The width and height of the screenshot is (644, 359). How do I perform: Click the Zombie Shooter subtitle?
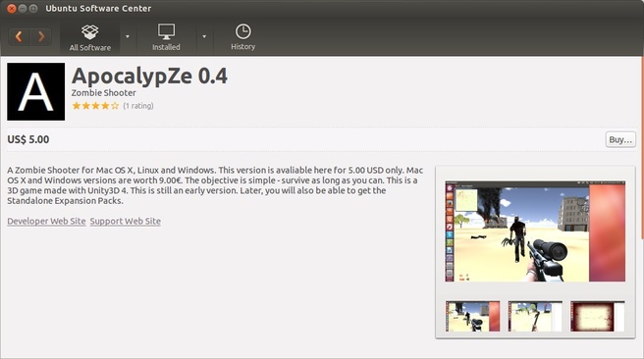[103, 93]
